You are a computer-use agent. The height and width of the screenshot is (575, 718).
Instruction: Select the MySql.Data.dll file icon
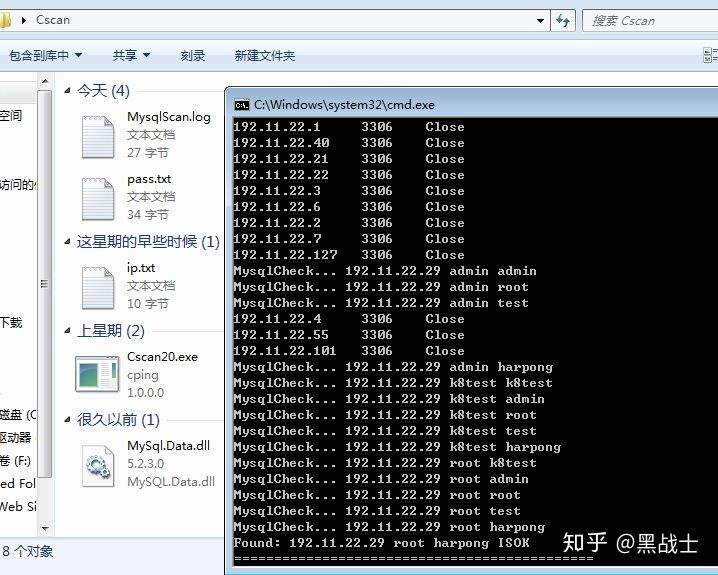coord(98,466)
